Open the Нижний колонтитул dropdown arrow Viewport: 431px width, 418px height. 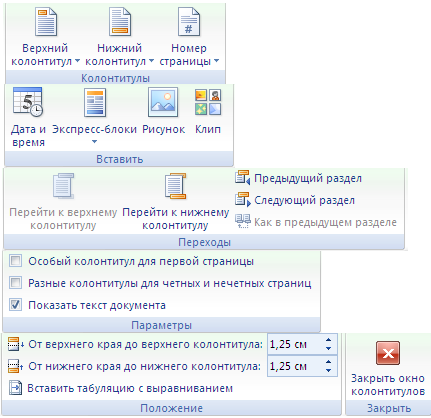tap(151, 61)
